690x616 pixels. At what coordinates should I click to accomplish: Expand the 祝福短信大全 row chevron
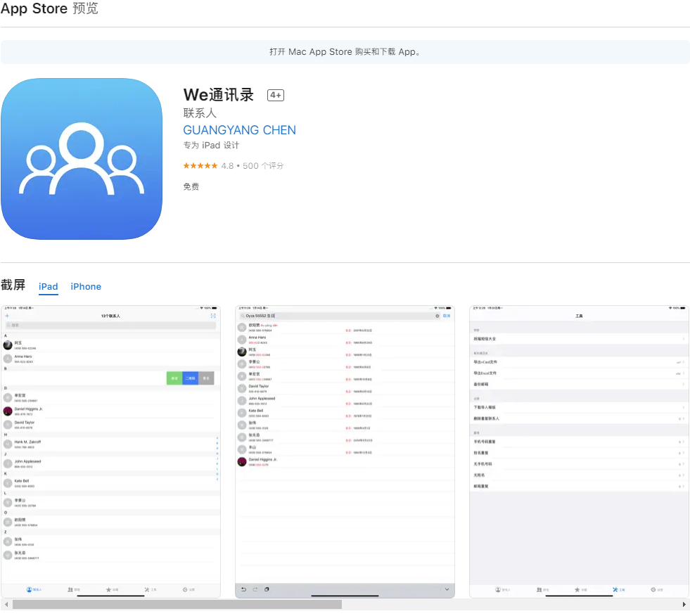(684, 339)
